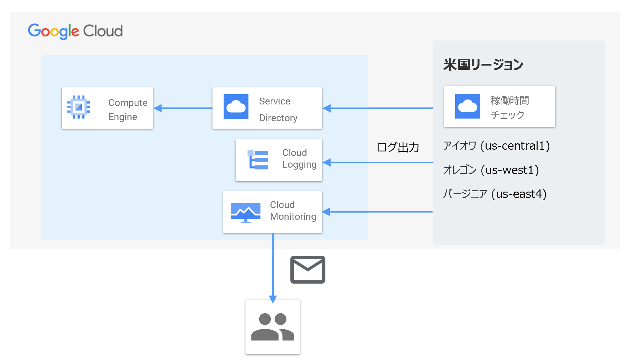Select the Cloud Logging label text
Screen dimensions: 624x364
point(299,159)
